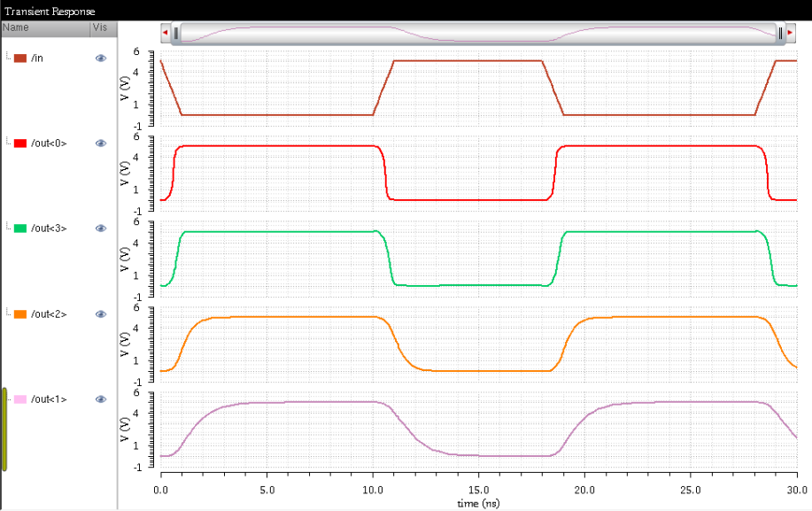812x511 pixels.
Task: Toggle the /out<1> visibility eye
Action: (100, 399)
